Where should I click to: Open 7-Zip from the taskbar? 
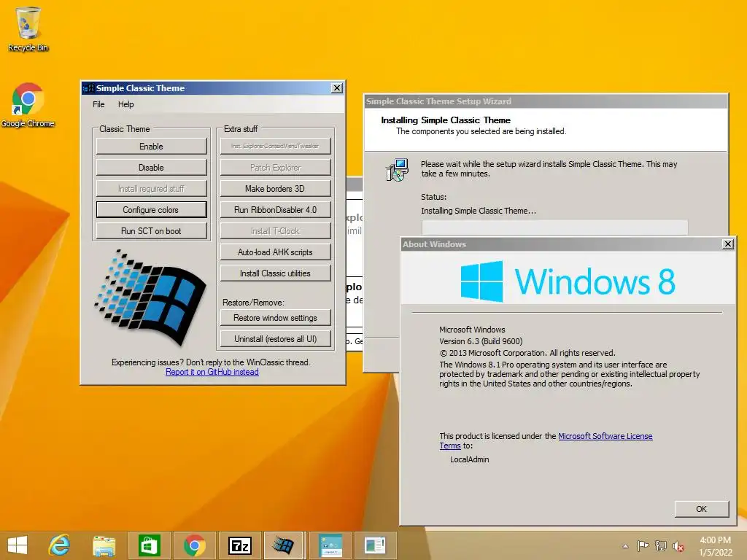[239, 545]
